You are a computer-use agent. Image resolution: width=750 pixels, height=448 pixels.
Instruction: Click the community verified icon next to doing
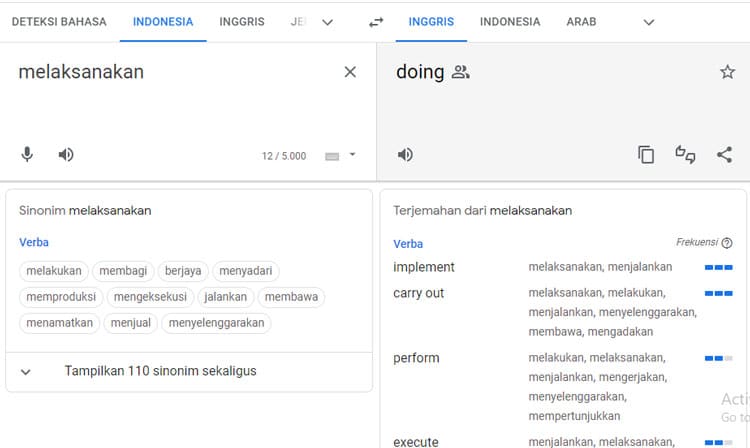pos(461,72)
